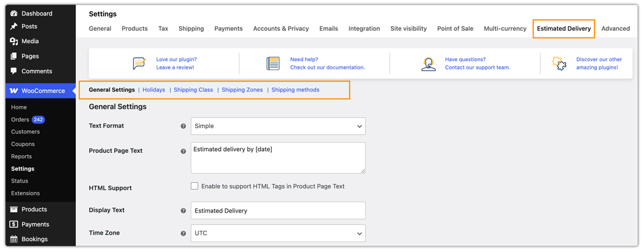
Task: Click the WooCommerce logo icon
Action: point(14,91)
